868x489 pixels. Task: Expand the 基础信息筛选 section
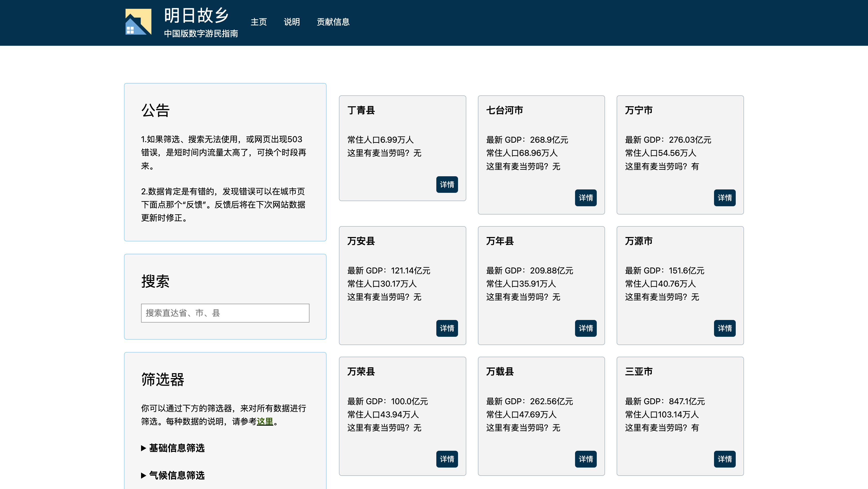(176, 448)
